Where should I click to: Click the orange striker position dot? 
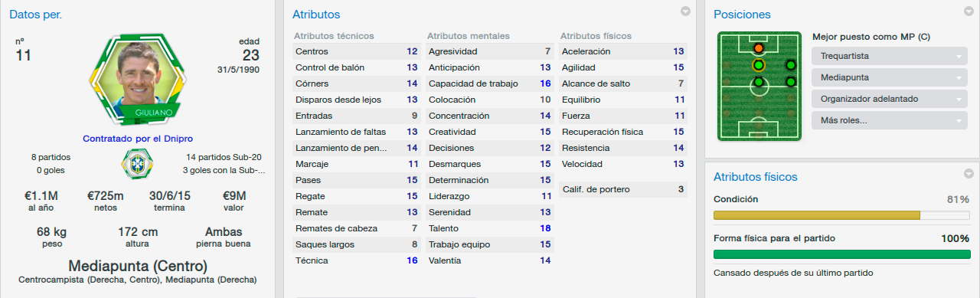(x=758, y=48)
